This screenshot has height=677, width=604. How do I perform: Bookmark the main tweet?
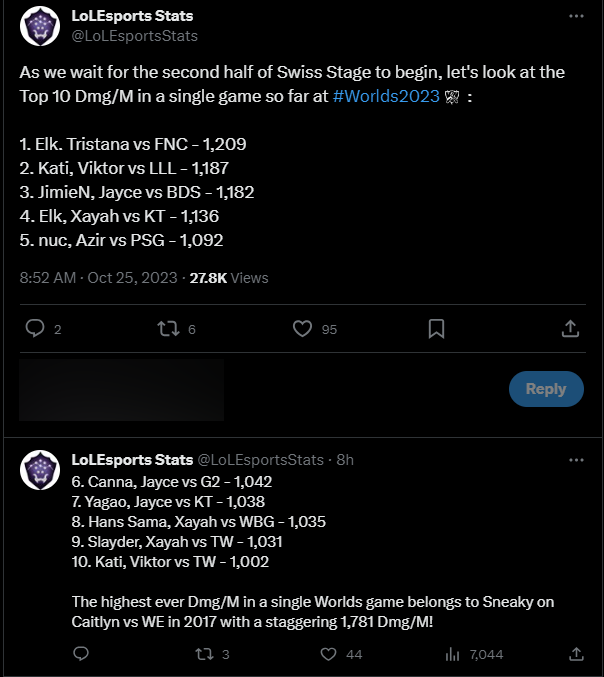436,329
